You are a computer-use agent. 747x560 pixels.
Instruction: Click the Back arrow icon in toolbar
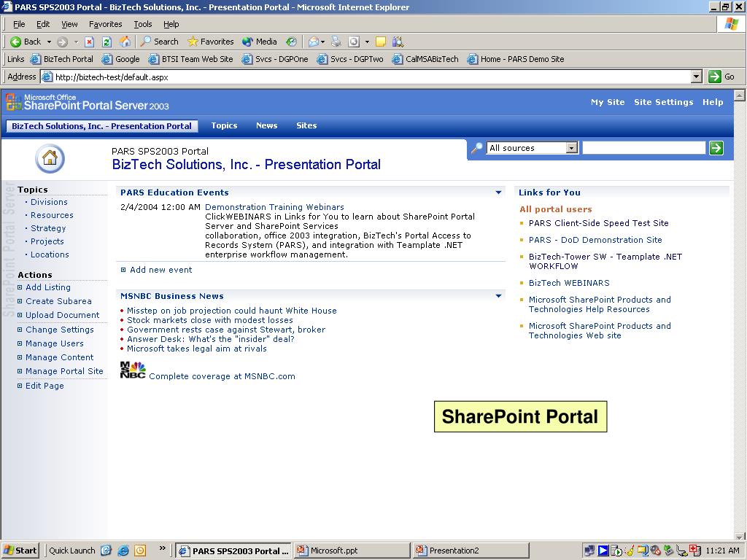pyautogui.click(x=16, y=42)
